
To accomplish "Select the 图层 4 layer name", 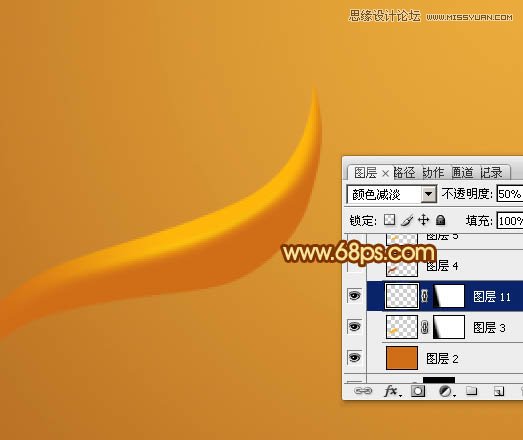I will 442,266.
